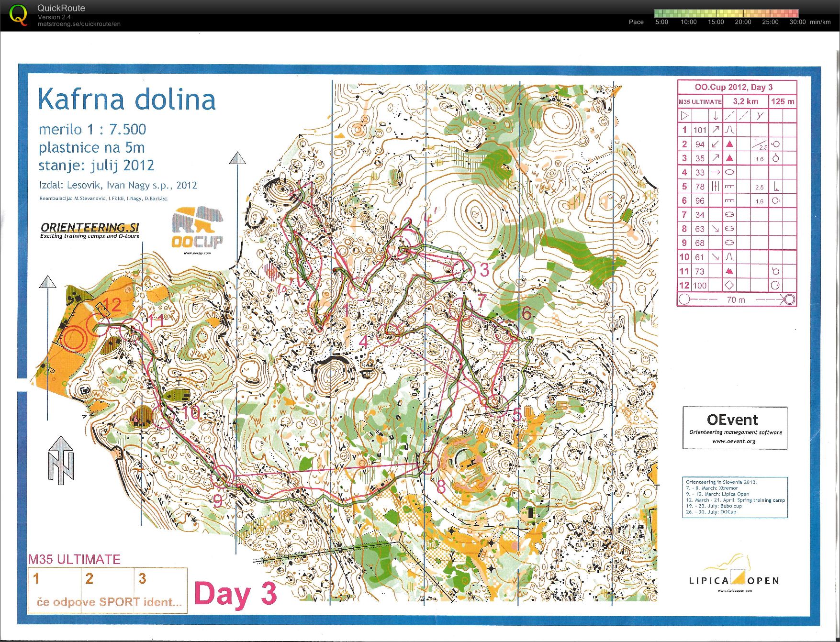The height and width of the screenshot is (642, 840).
Task: Click control code 101 in the table
Action: click(700, 130)
